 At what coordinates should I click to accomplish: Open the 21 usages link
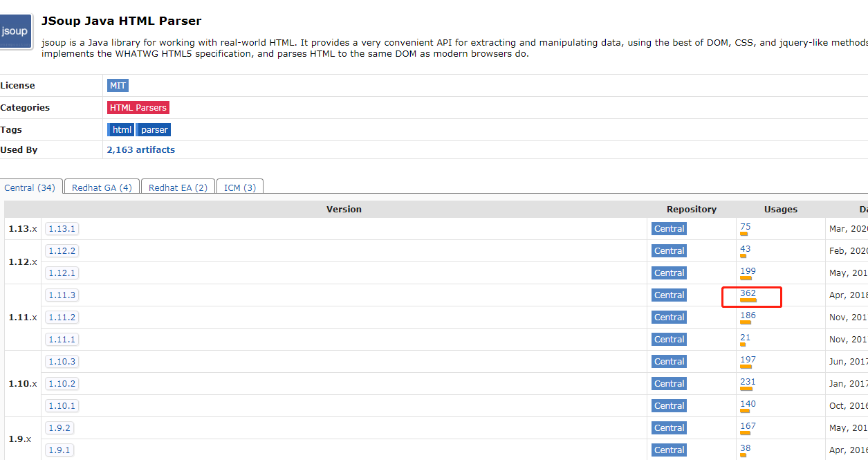click(745, 338)
